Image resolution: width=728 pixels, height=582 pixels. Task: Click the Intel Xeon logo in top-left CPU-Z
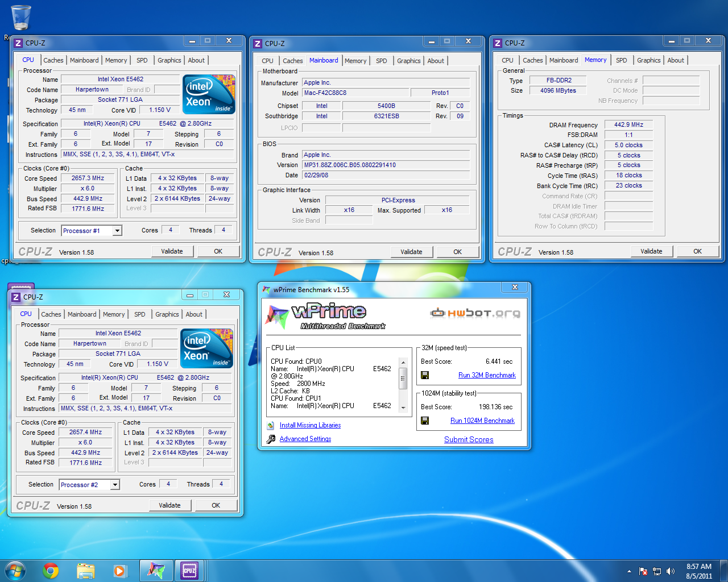[209, 94]
